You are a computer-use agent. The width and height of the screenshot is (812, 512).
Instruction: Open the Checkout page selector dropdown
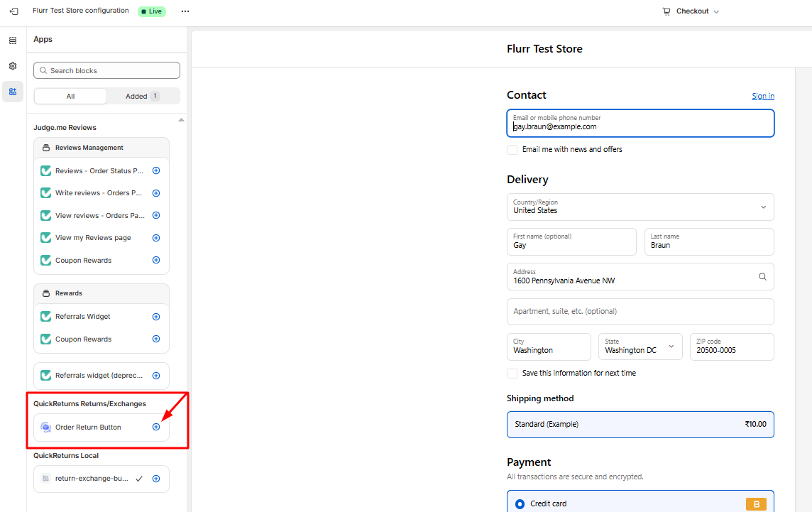(691, 11)
